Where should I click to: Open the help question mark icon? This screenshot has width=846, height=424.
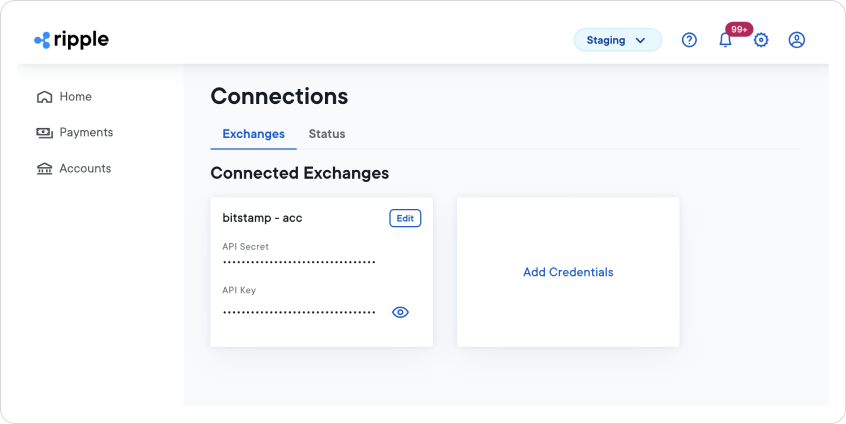coord(689,40)
